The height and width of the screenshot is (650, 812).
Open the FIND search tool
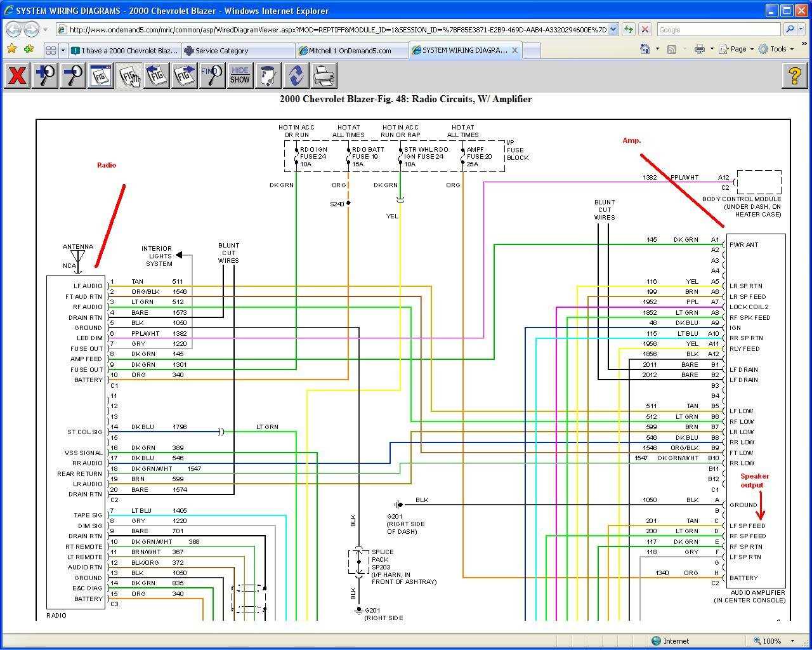212,76
